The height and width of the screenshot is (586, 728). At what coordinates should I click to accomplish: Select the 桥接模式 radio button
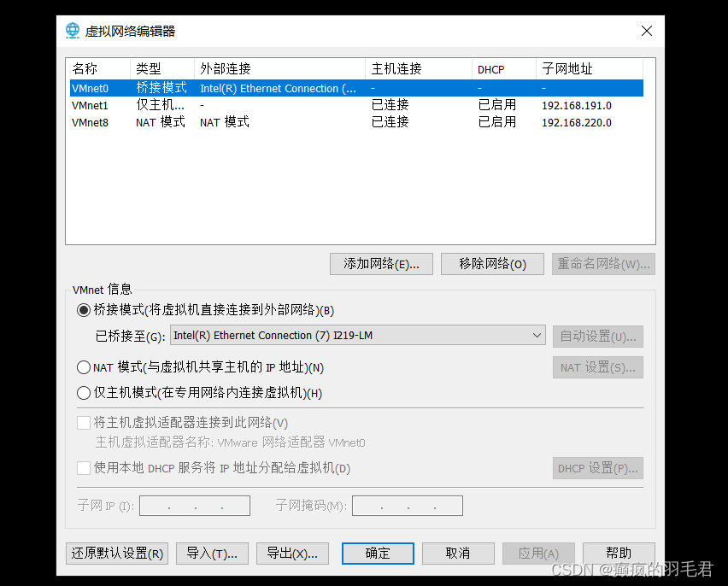click(x=84, y=310)
